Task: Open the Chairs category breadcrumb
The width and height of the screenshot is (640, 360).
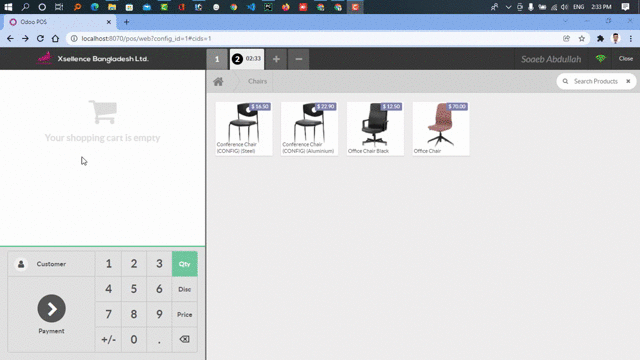Action: [258, 81]
